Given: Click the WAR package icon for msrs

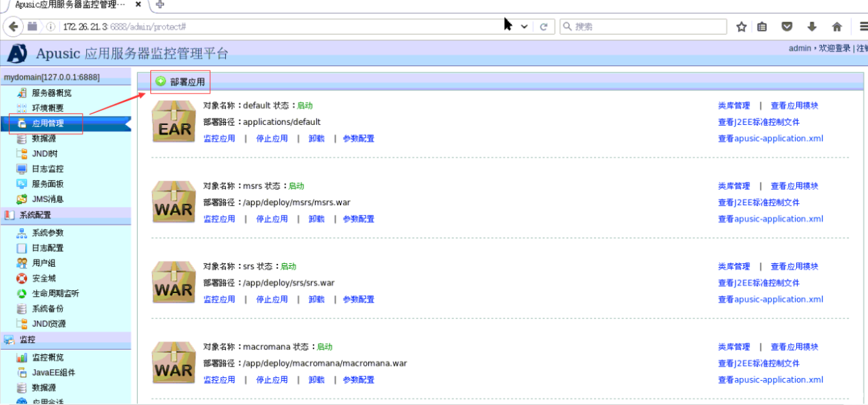Looking at the screenshot, I should click(173, 202).
